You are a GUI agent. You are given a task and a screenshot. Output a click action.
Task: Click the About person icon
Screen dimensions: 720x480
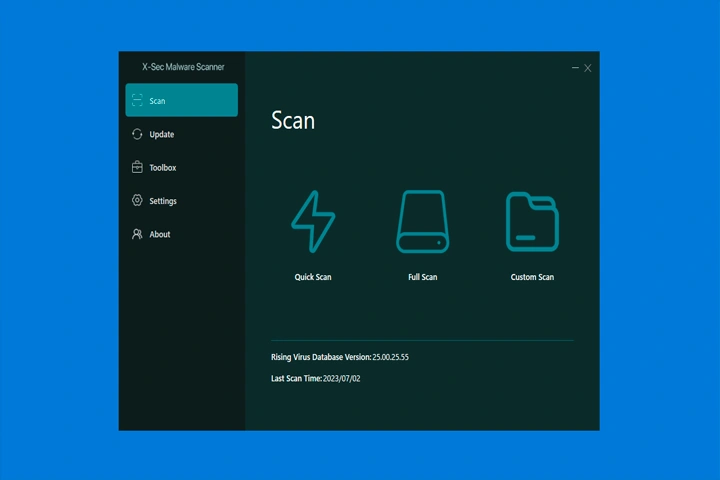pos(137,234)
